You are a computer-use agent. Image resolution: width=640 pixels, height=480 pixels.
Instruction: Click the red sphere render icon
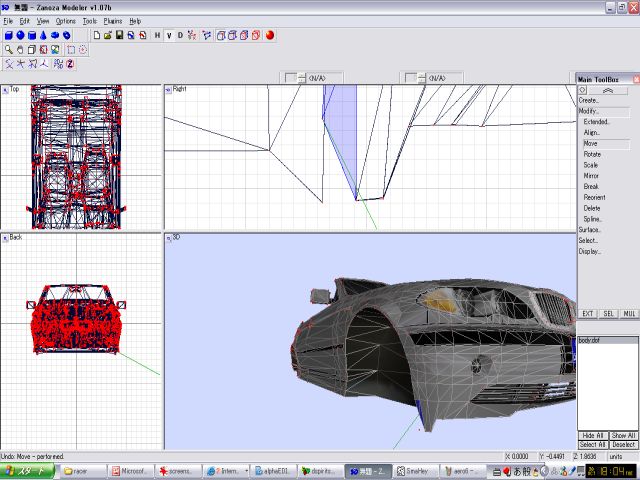tap(270, 35)
